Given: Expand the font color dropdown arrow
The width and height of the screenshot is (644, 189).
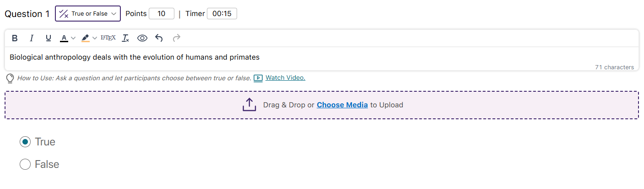Looking at the screenshot, I should [73, 38].
